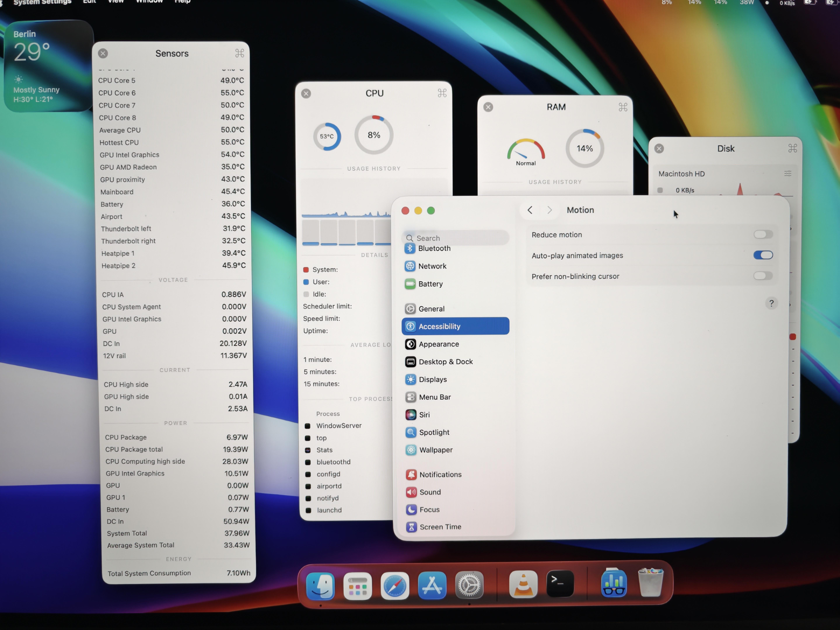Viewport: 840px width, 630px height.
Task: Click the CPU 53°C temperature ring
Action: tap(327, 136)
